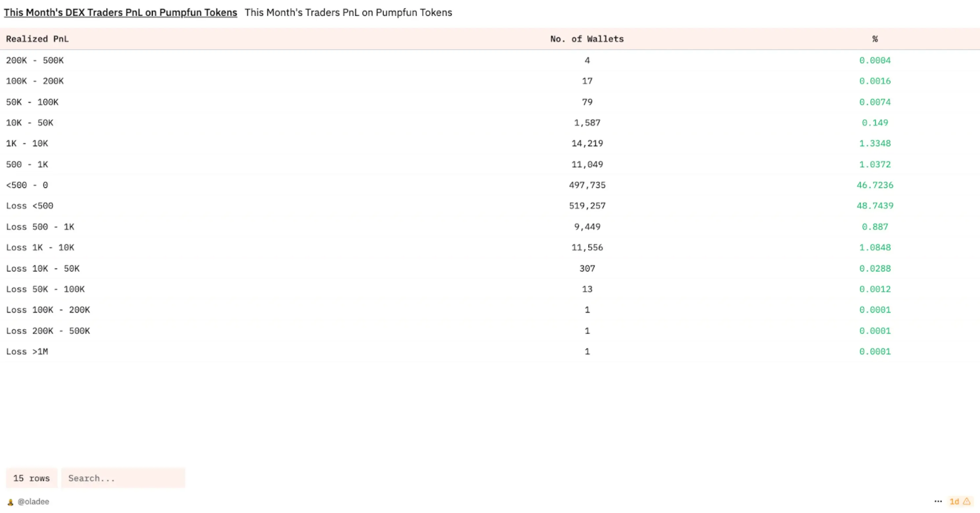Screen dimensions: 980x513
Task: Open the @oladee author profile link
Action: pyautogui.click(x=33, y=501)
